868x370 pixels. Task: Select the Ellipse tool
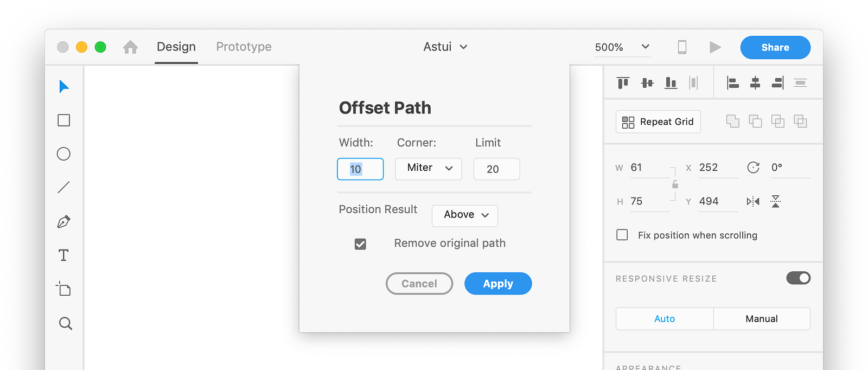(x=63, y=154)
